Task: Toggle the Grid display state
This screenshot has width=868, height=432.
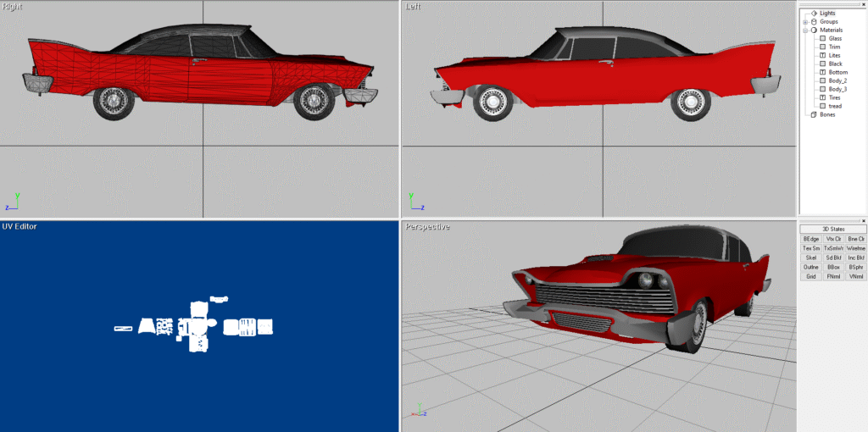Action: 811,276
